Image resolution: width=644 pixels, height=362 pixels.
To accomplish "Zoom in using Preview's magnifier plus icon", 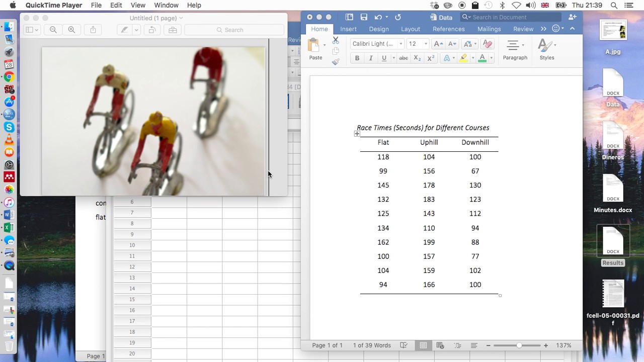I will pyautogui.click(x=71, y=30).
